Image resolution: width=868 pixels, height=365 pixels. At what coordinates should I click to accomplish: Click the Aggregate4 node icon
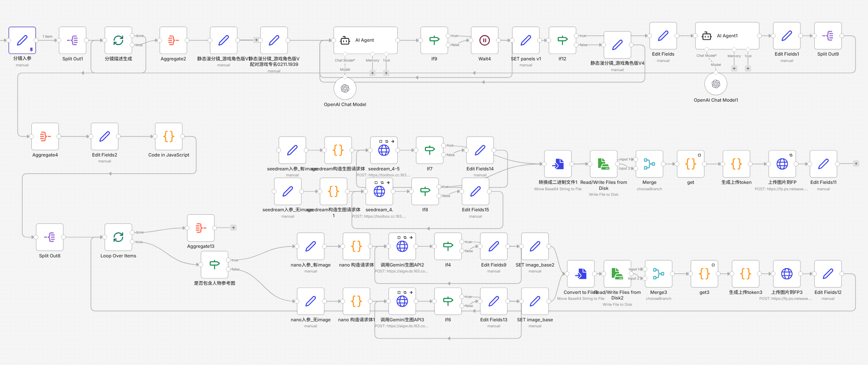click(45, 137)
